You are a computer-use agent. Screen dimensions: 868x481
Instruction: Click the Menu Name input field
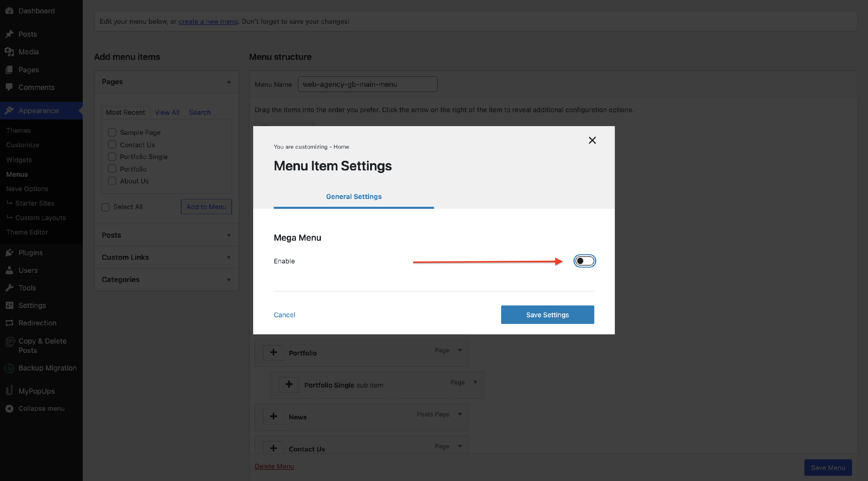[x=367, y=84]
